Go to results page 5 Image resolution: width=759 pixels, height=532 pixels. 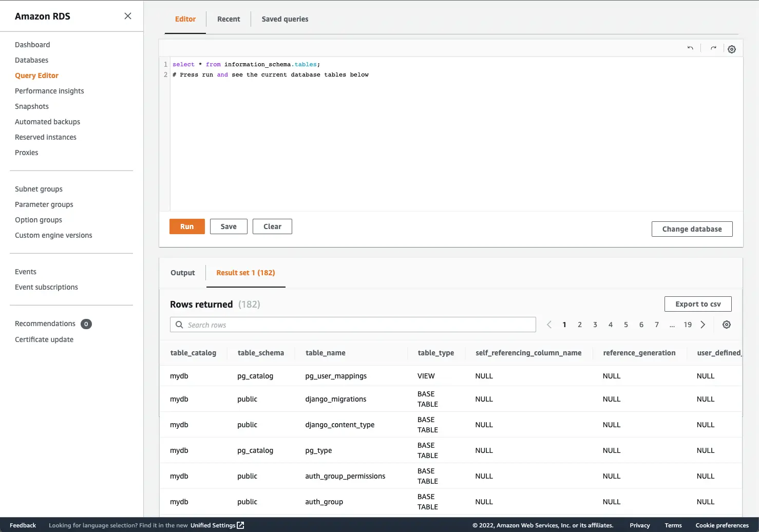coord(626,325)
